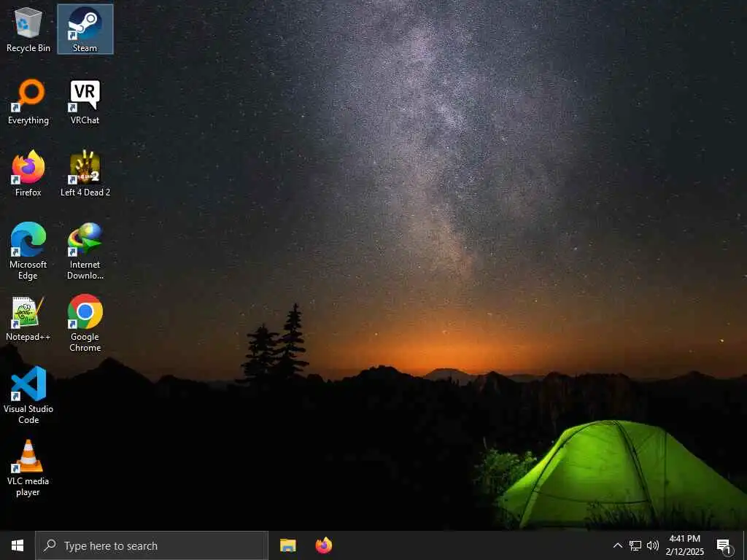
Task: Select the VRChat desktop shortcut
Action: [x=85, y=102]
